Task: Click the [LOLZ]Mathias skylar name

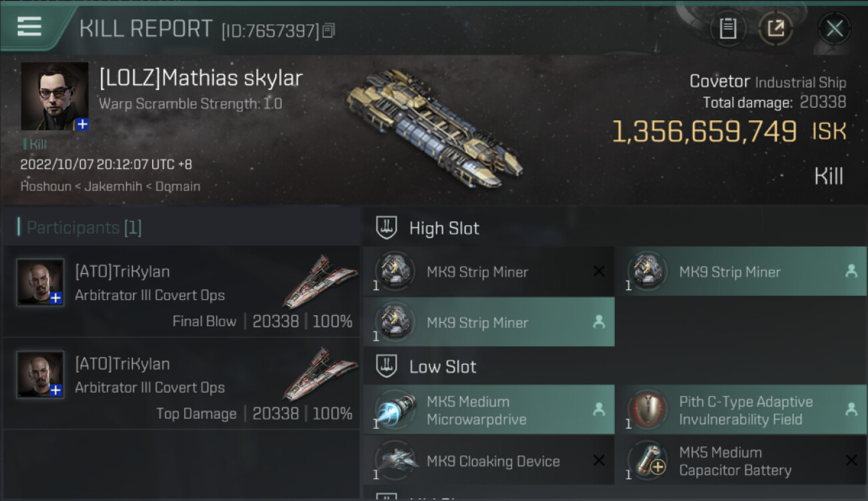Action: (x=201, y=79)
